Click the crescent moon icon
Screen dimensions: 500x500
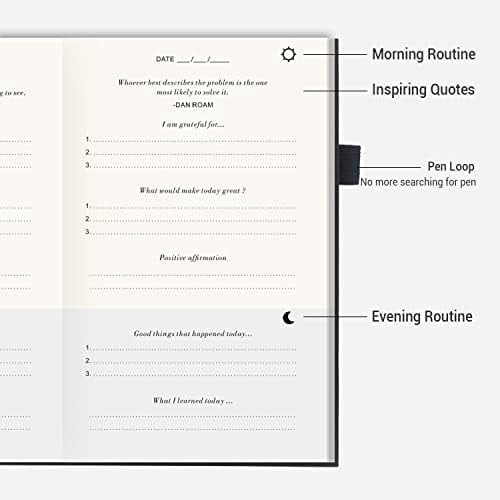[289, 318]
